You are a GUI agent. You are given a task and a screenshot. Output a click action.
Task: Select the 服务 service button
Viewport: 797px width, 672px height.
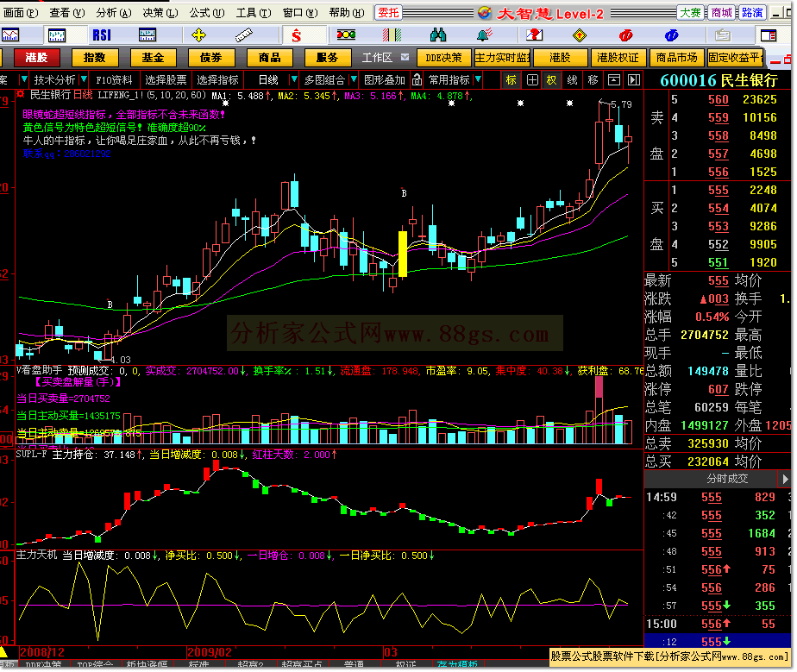point(328,58)
